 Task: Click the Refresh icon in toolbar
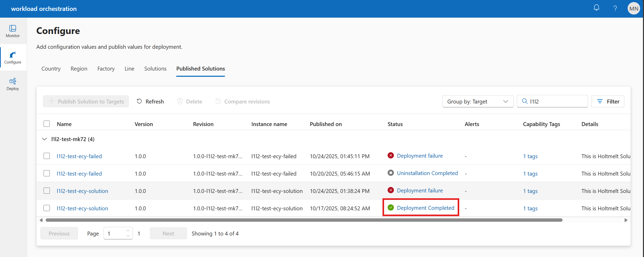[x=139, y=101]
